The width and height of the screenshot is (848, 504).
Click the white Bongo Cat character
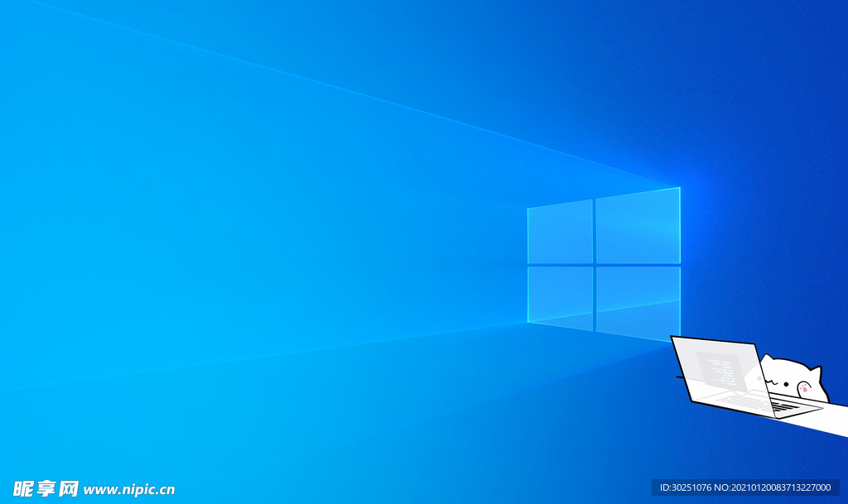tap(793, 379)
